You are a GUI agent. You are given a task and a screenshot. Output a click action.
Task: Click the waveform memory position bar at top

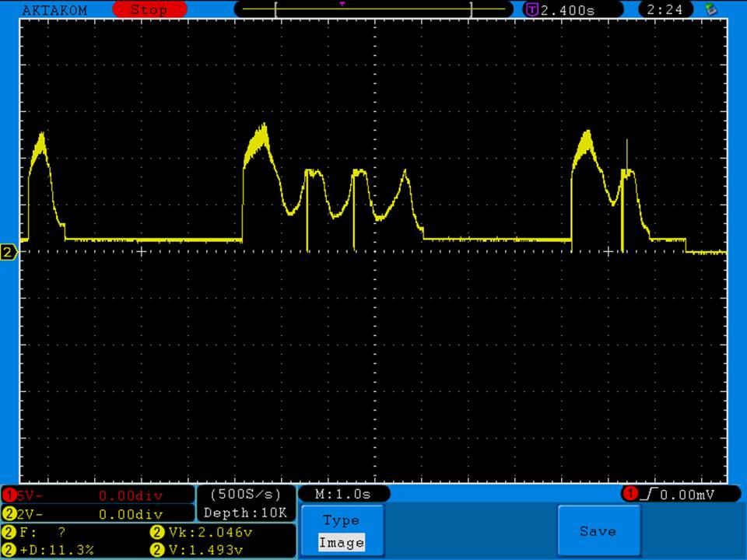[373, 10]
